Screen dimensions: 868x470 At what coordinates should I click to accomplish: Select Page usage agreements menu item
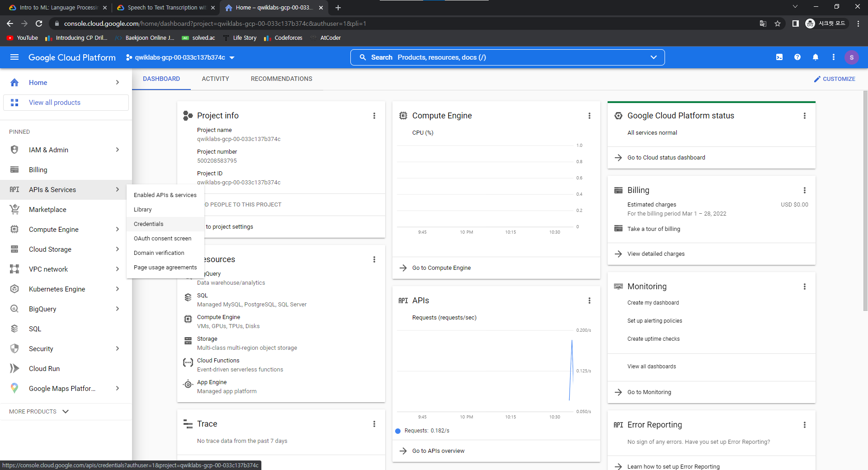(165, 268)
